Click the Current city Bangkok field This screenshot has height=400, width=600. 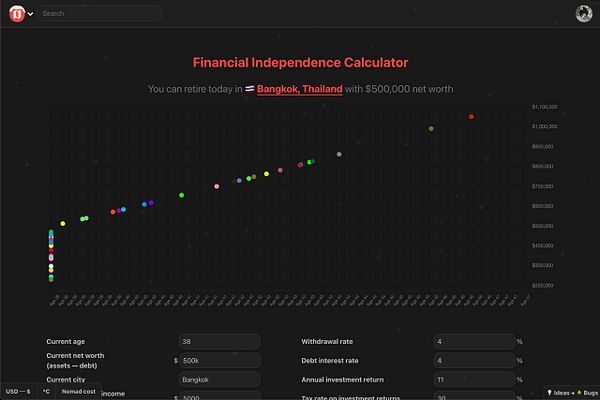pyautogui.click(x=220, y=380)
